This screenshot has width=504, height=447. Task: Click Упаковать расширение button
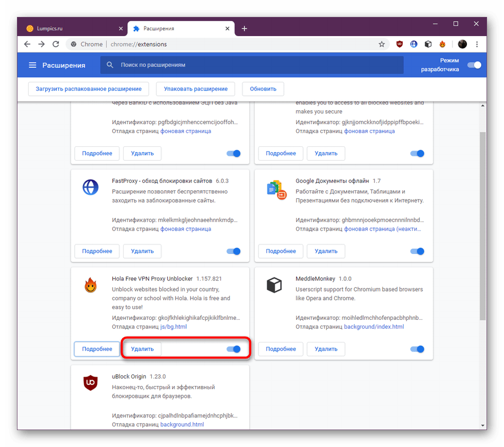pos(195,89)
